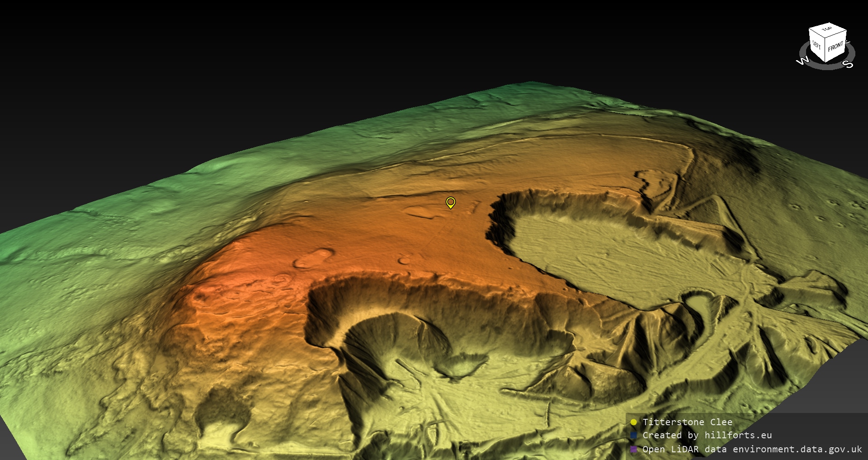Click the red highest point of the hill
Image resolution: width=868 pixels, height=460 pixels.
coord(235,280)
